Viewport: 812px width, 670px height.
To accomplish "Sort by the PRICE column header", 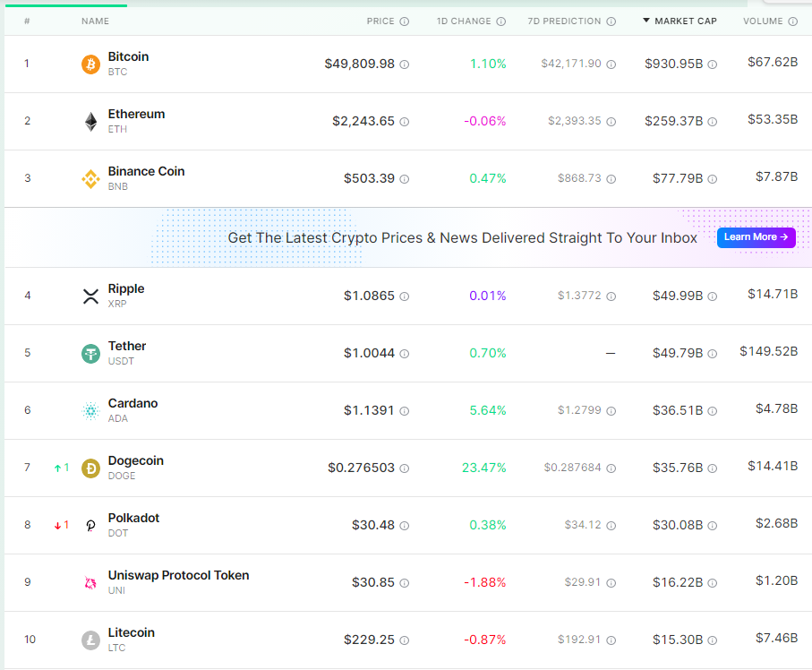I will [380, 21].
